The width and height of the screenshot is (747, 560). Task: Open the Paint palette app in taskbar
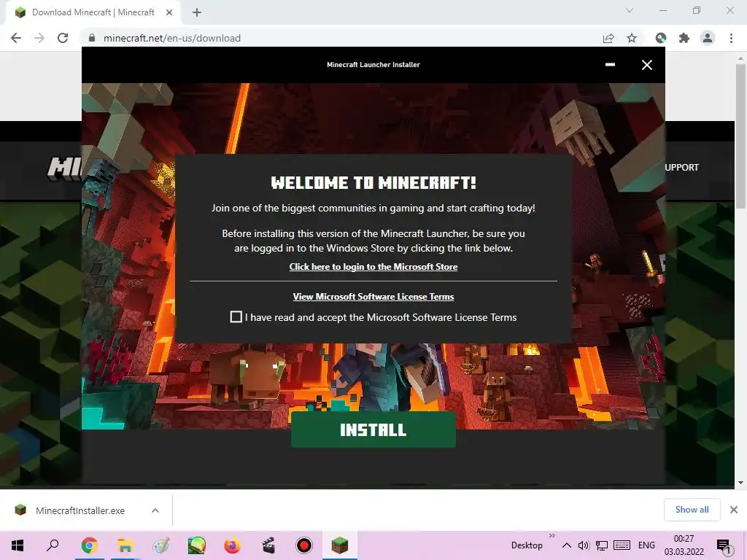tap(160, 545)
